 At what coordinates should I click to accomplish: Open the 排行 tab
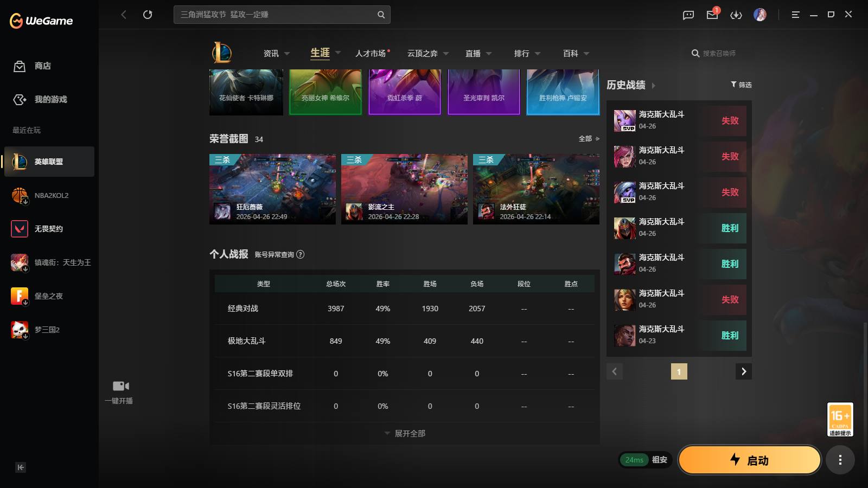(x=522, y=54)
